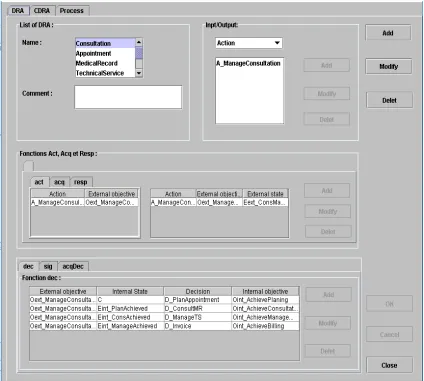Screen dimensions: 424x381
Task: Select Eext_ConsMa.. cell in right table
Action: [x=265, y=202]
